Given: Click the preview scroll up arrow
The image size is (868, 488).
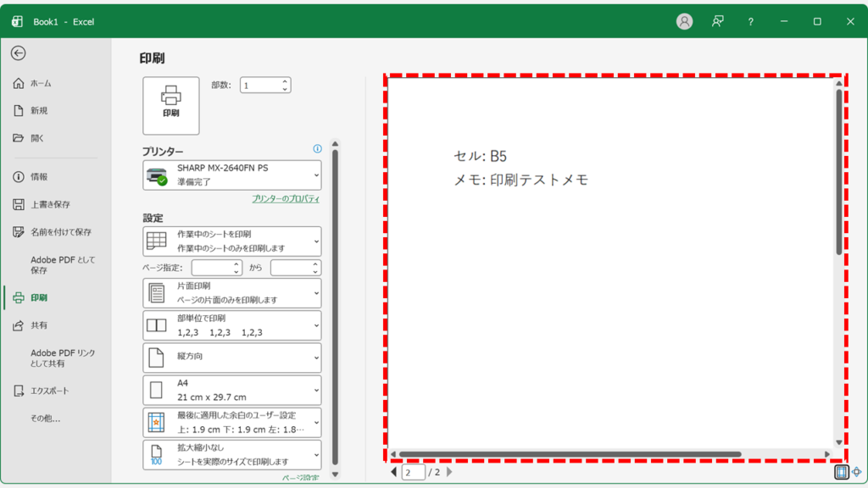Looking at the screenshot, I should click(x=839, y=83).
